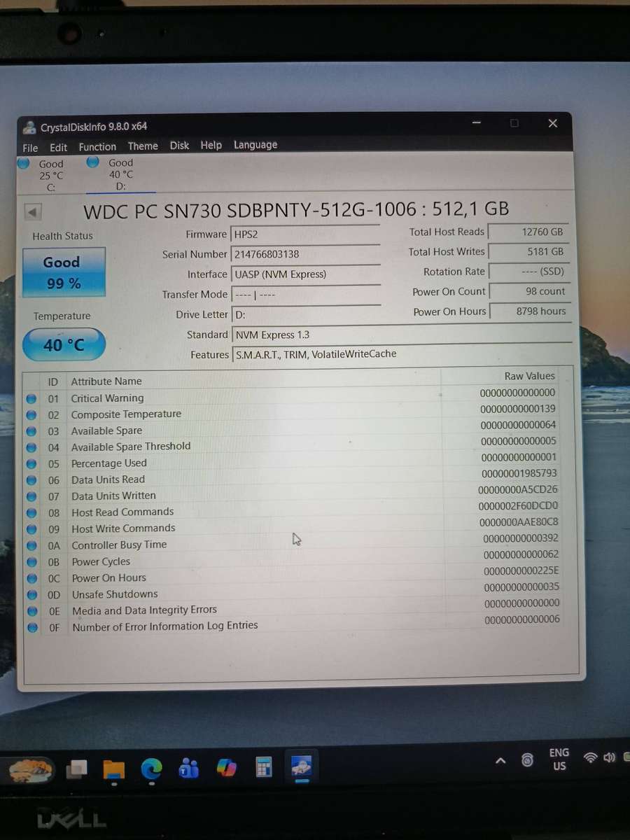Click the status icon for Controller Busy Time
This screenshot has width=630, height=840.
pos(31,546)
